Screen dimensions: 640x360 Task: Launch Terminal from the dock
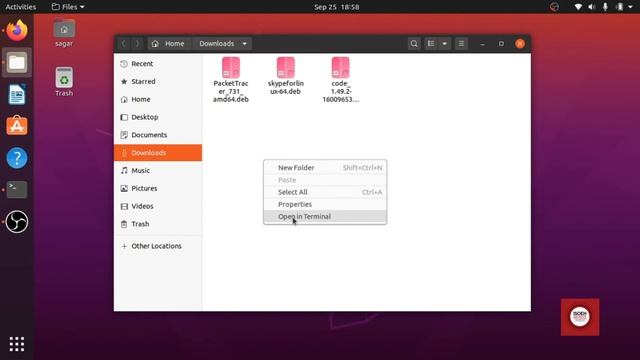pos(17,189)
